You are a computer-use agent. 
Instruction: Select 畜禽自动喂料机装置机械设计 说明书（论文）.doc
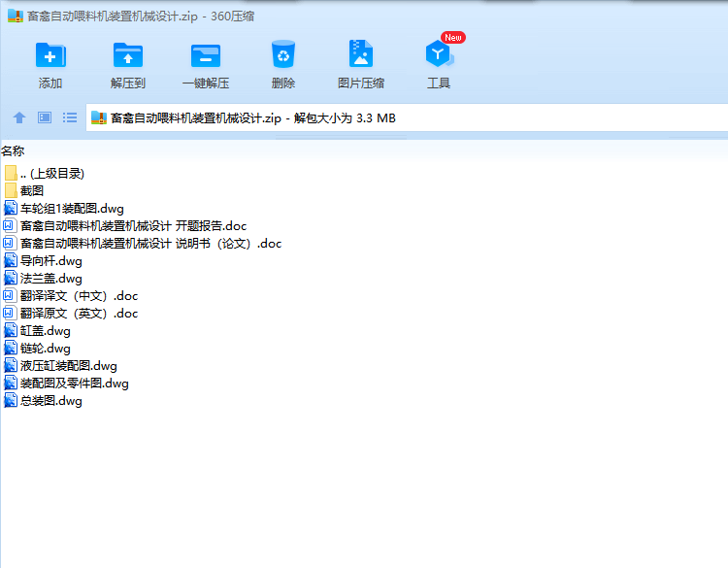click(x=150, y=244)
